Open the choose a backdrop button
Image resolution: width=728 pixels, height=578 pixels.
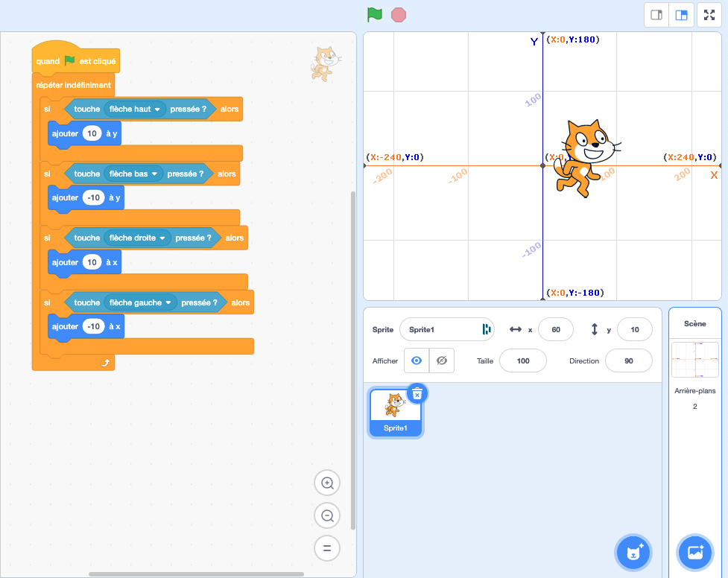point(695,553)
